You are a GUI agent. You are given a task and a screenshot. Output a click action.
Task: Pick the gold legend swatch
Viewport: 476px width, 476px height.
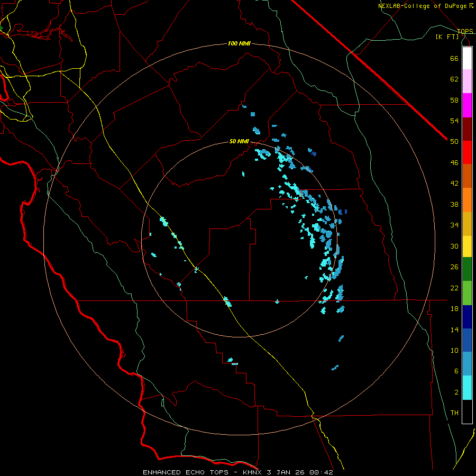click(x=467, y=224)
